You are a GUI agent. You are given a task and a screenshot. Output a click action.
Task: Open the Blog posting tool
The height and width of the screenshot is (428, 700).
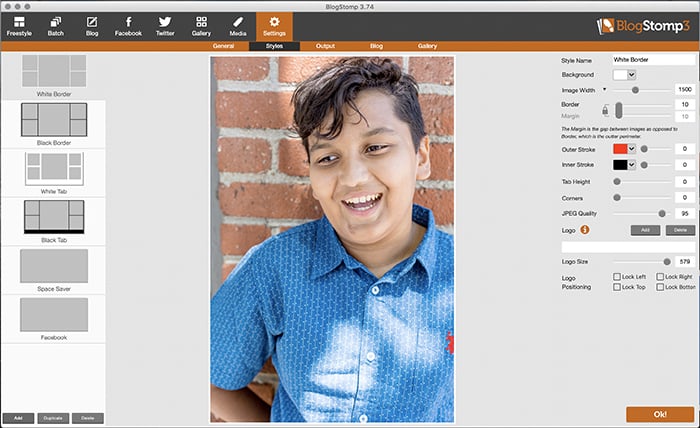[x=92, y=26]
